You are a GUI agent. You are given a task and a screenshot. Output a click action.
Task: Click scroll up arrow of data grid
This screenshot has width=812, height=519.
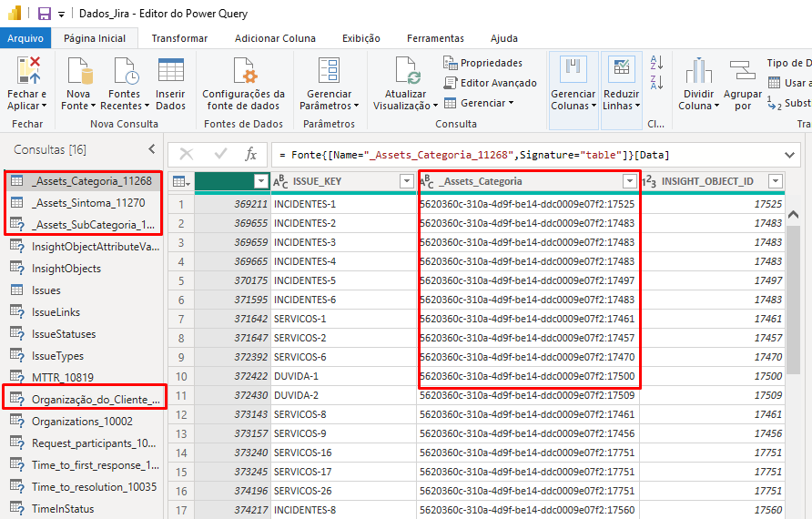pyautogui.click(x=793, y=214)
